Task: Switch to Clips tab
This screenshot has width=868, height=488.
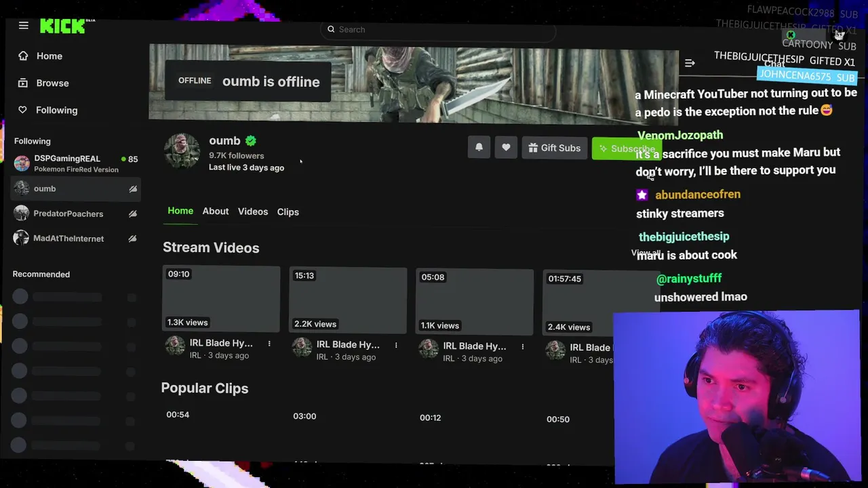Action: pos(288,212)
